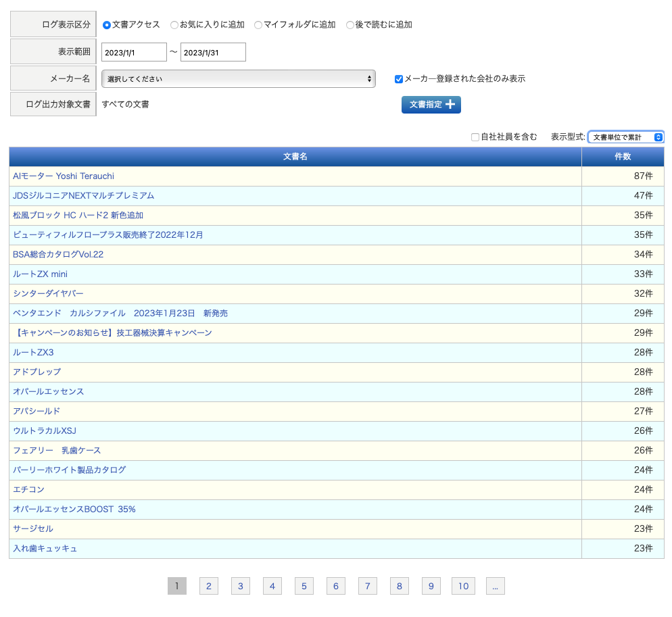Viewport: 672px width, 617px height.
Task: Sort by the 文書名 column header
Action: (295, 157)
